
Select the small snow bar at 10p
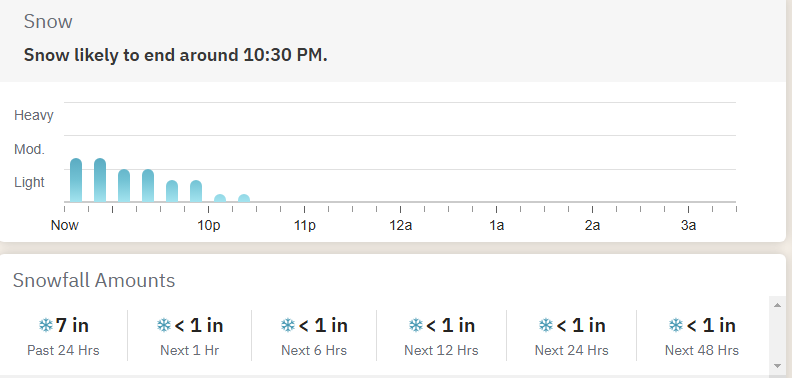point(220,198)
